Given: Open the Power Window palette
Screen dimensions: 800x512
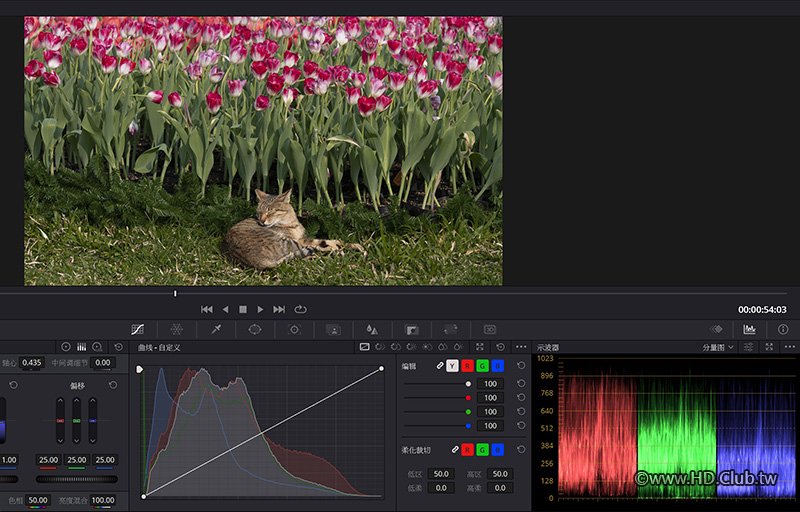Looking at the screenshot, I should (255, 329).
